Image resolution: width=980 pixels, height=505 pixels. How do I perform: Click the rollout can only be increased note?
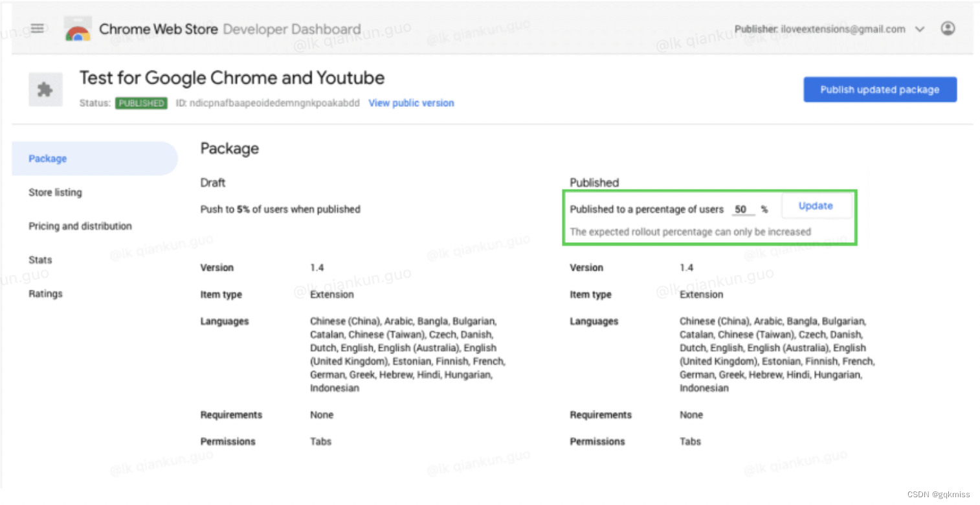click(x=690, y=232)
